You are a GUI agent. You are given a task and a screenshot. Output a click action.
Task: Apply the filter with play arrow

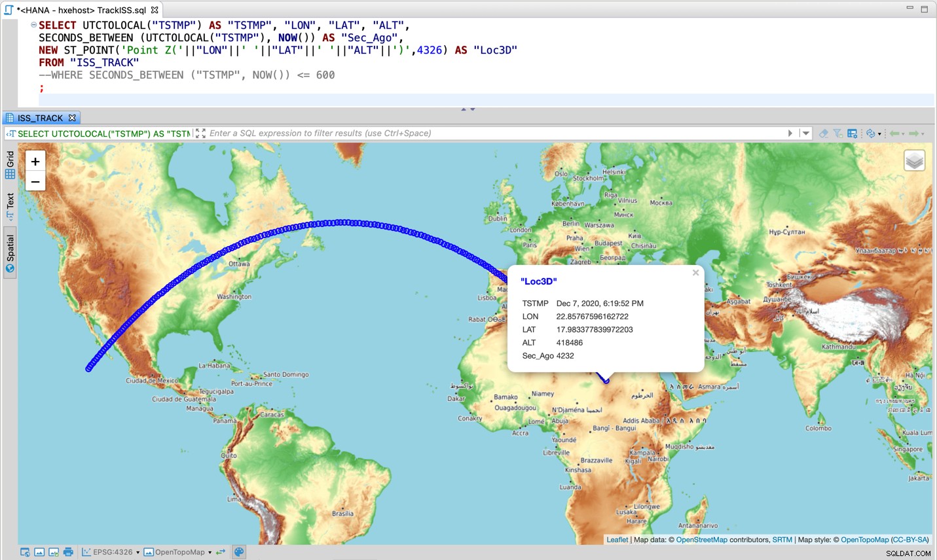pos(790,133)
